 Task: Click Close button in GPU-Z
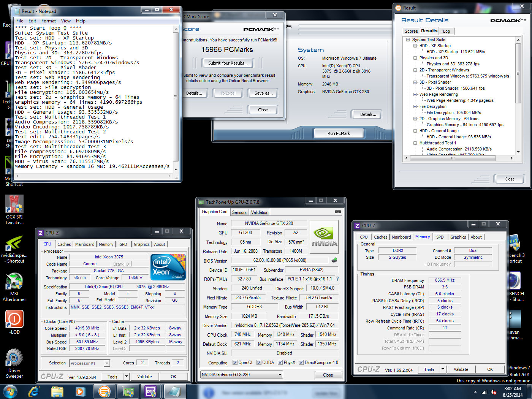328,375
